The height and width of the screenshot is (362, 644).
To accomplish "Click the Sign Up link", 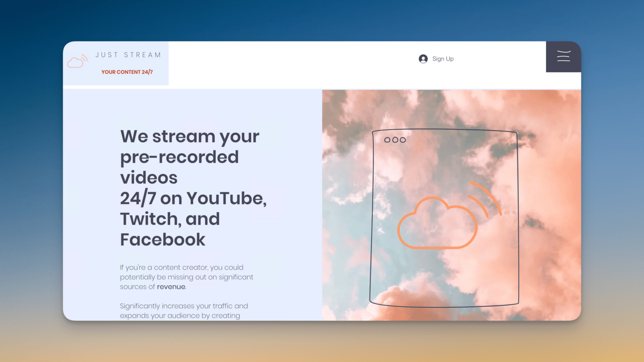I will tap(443, 59).
